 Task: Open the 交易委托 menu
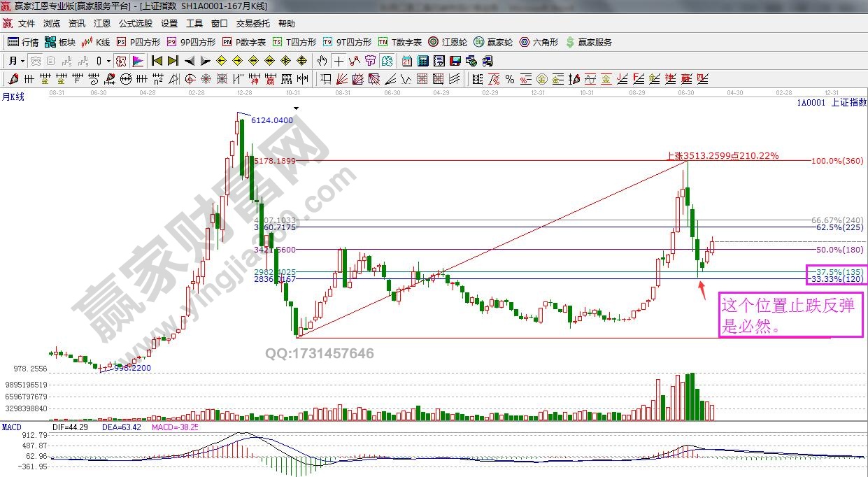[x=252, y=23]
